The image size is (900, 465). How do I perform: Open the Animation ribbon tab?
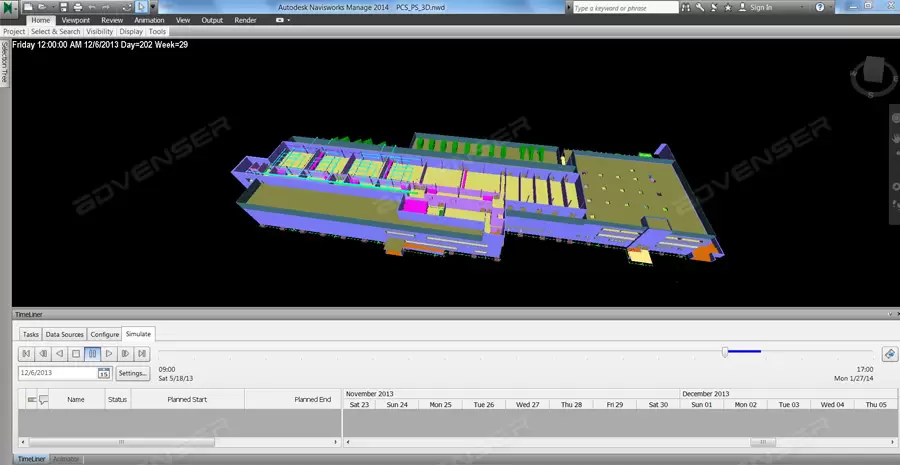149,20
